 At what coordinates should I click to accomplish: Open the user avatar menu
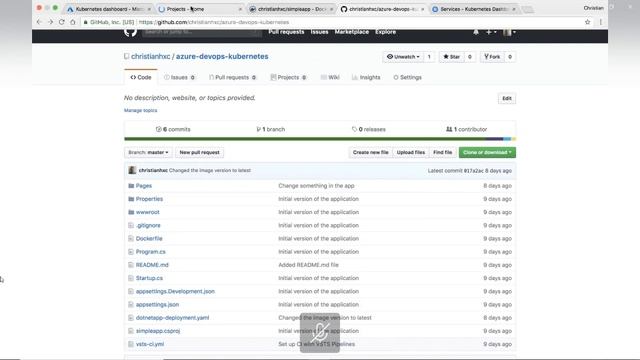point(509,32)
